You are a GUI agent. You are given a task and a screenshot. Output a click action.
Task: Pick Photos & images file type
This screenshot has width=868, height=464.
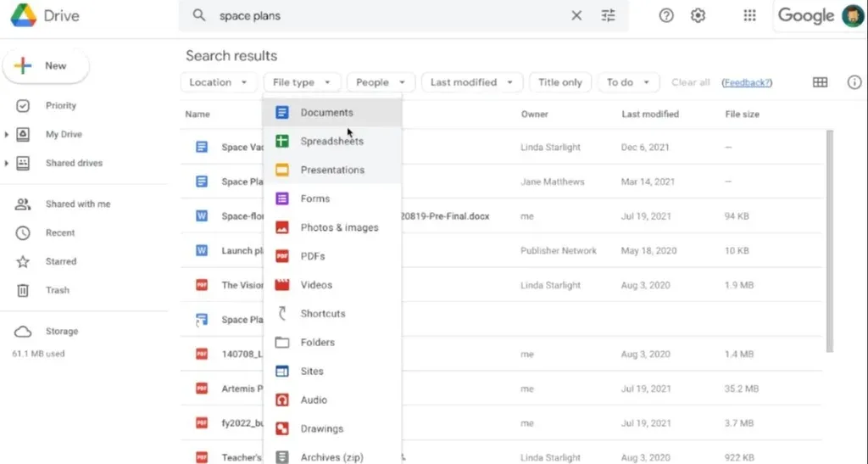[x=339, y=227]
